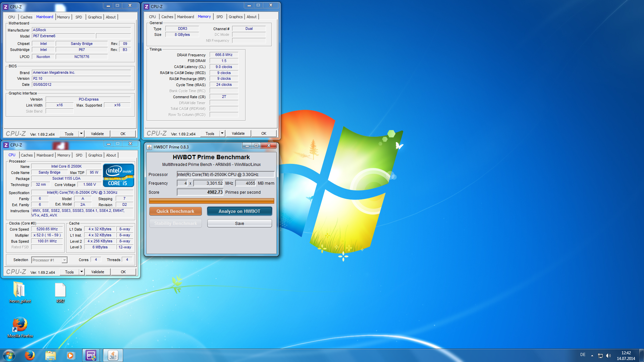Click the DRAM Frequency 666.8 MHz value

tap(224, 55)
